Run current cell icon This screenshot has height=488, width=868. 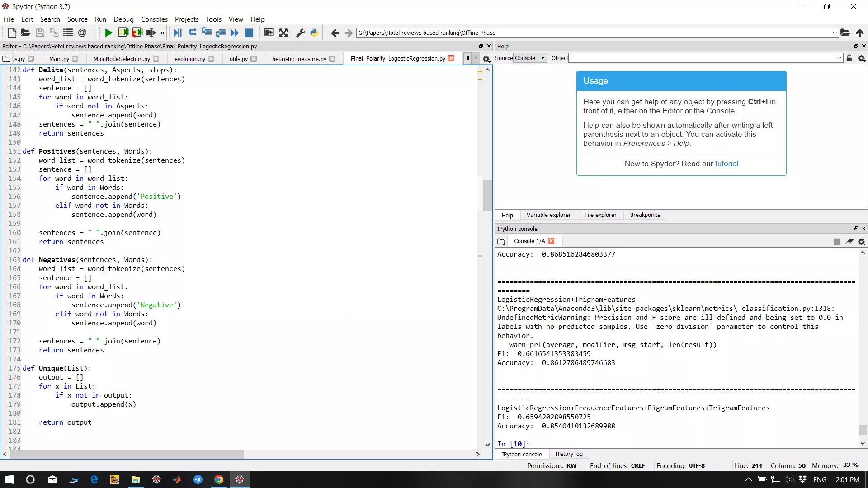(x=123, y=33)
